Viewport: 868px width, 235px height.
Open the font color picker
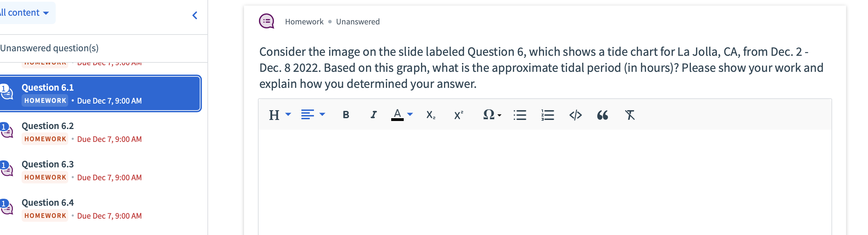tap(402, 115)
